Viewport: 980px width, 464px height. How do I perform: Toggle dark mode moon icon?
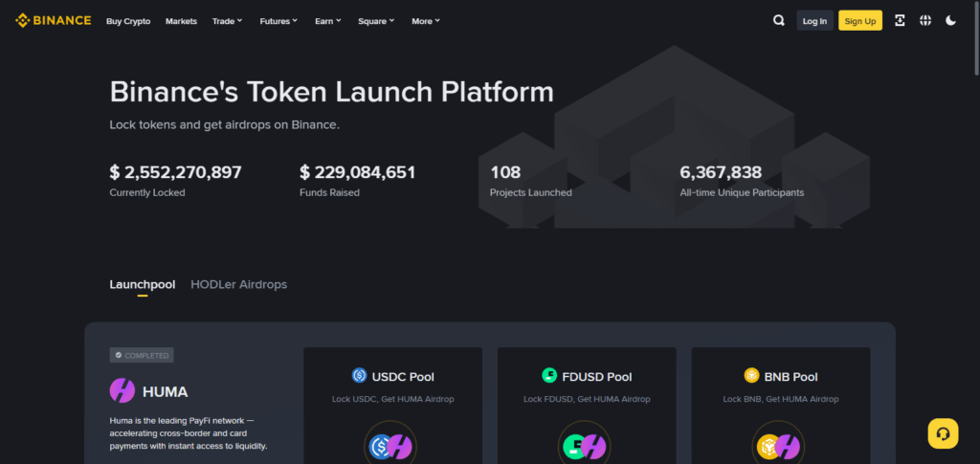(950, 21)
